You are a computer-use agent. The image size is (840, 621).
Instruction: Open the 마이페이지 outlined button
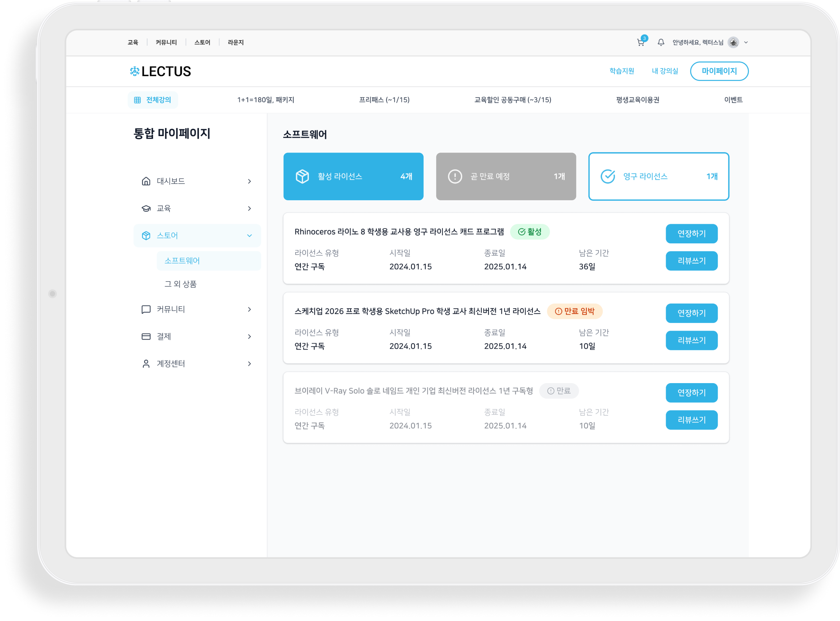coord(719,71)
